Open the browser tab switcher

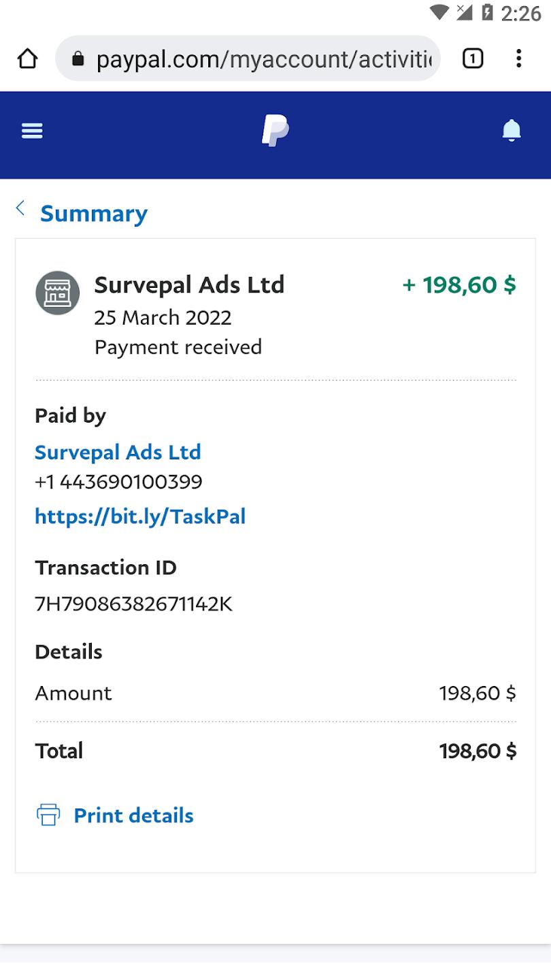[x=473, y=59]
